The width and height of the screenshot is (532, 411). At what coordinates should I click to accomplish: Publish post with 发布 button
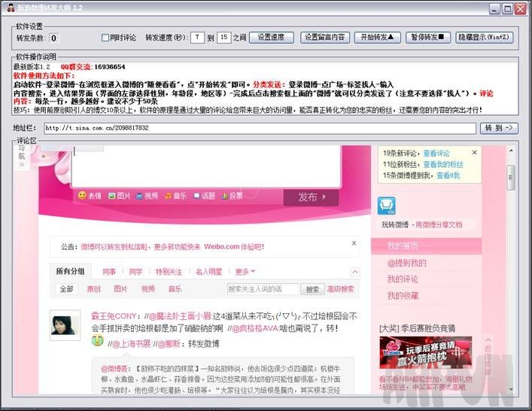tap(311, 197)
